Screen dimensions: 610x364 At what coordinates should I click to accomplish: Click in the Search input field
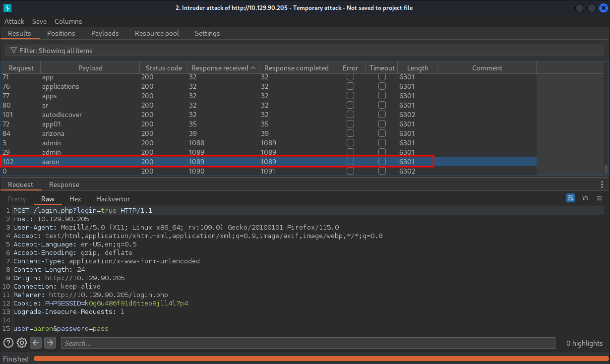pyautogui.click(x=307, y=343)
